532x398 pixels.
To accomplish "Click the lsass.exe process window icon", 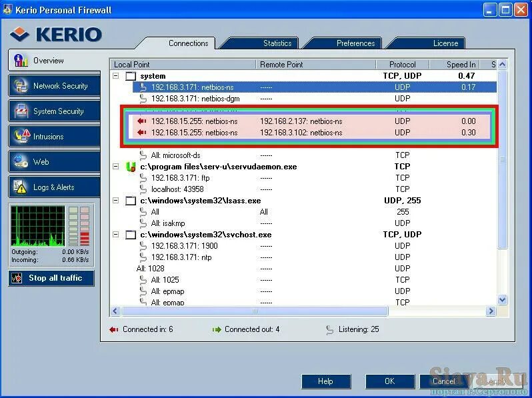I will (131, 201).
